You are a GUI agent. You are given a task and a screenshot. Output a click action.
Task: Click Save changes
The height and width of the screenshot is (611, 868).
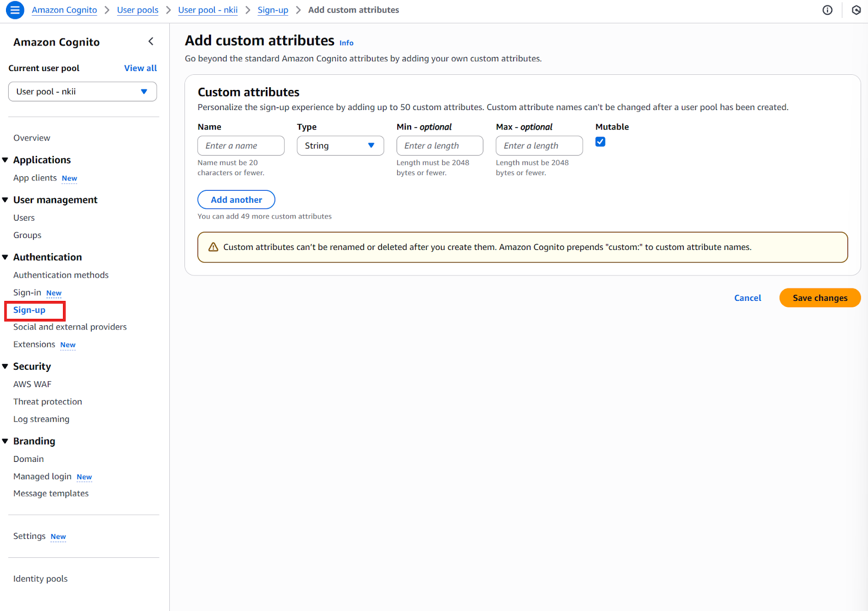coord(819,298)
